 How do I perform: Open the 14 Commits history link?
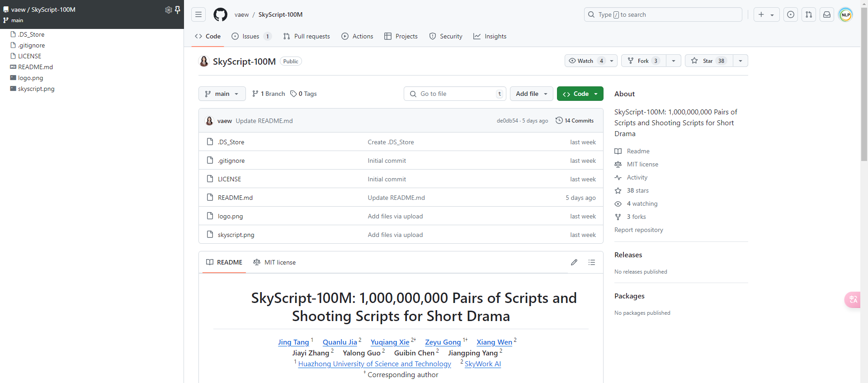[x=575, y=121]
